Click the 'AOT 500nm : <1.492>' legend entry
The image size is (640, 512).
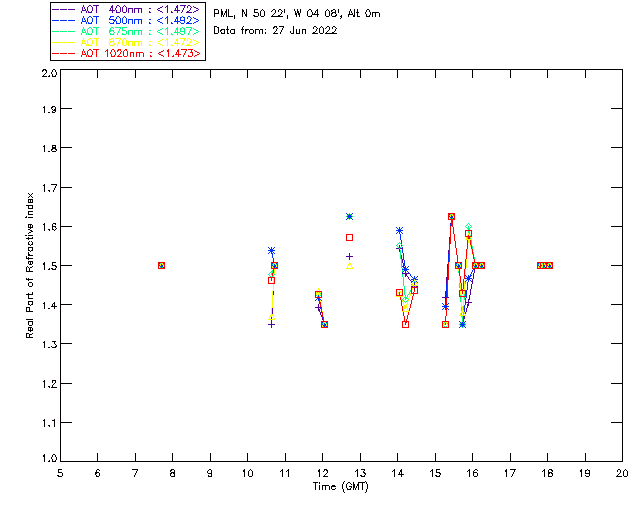(x=126, y=20)
